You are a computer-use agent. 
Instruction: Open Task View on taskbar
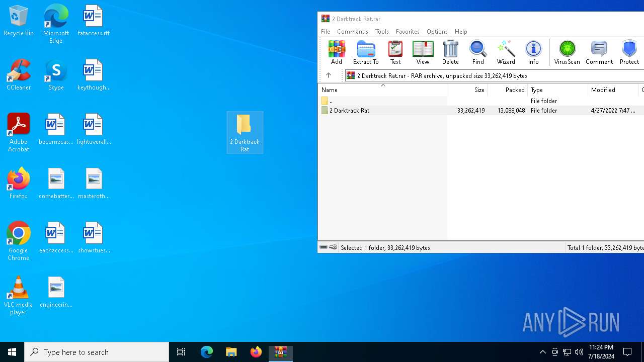(x=181, y=352)
